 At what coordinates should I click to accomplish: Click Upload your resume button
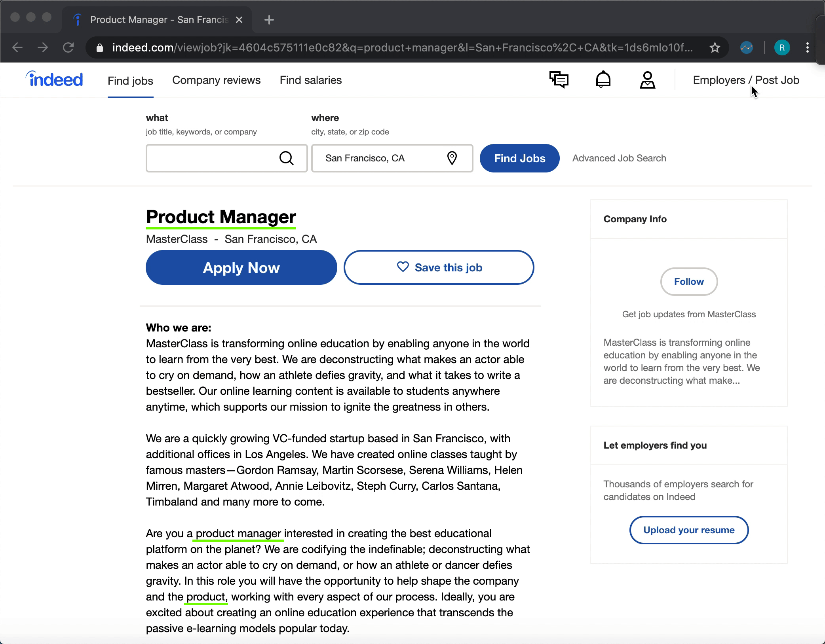689,530
